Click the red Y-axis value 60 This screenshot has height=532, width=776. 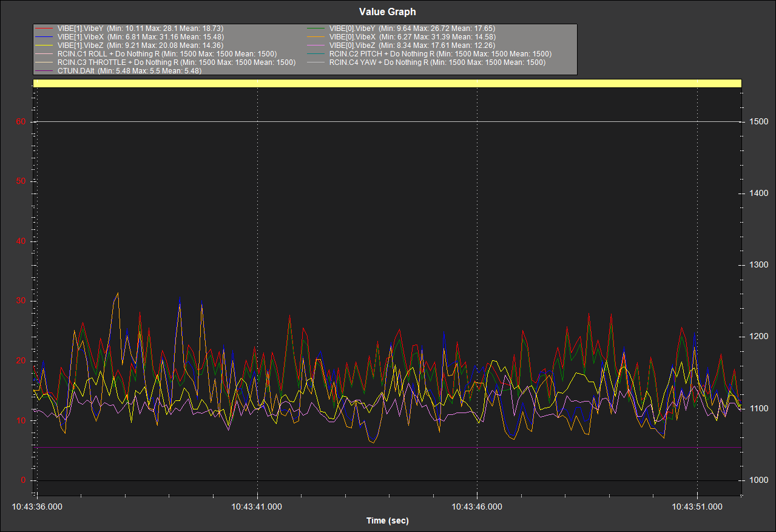pos(21,121)
